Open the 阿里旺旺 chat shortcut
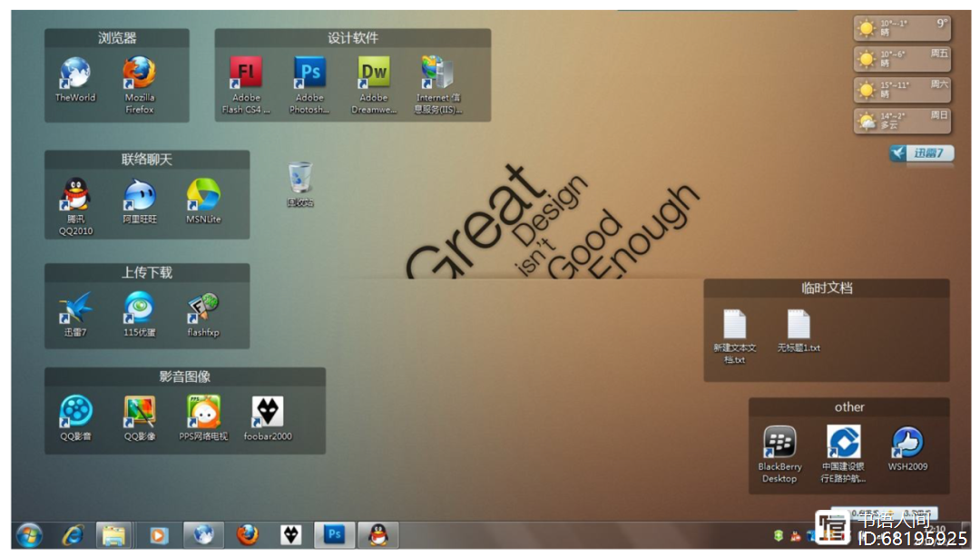 click(x=140, y=195)
